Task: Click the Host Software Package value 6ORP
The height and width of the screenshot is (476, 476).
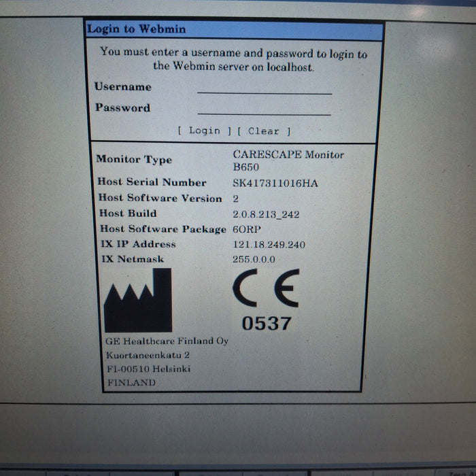Action: [x=247, y=229]
